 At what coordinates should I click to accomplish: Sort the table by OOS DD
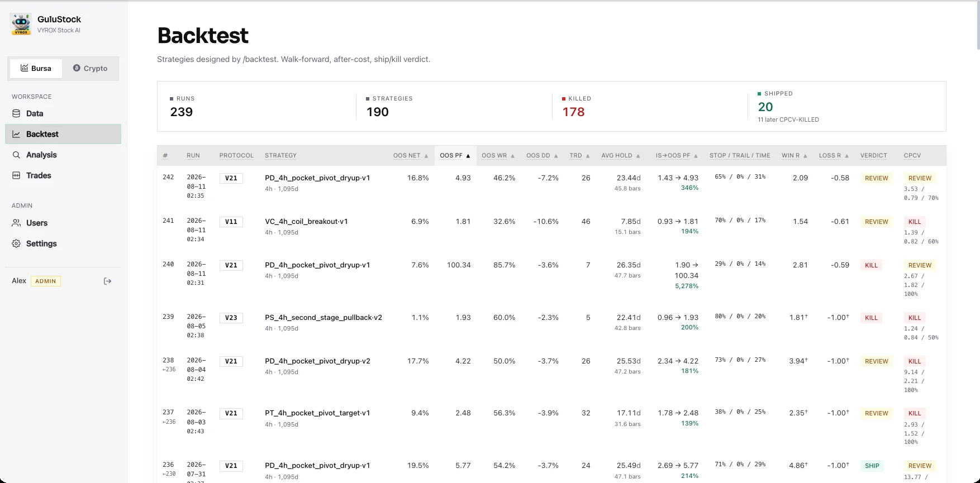[542, 155]
